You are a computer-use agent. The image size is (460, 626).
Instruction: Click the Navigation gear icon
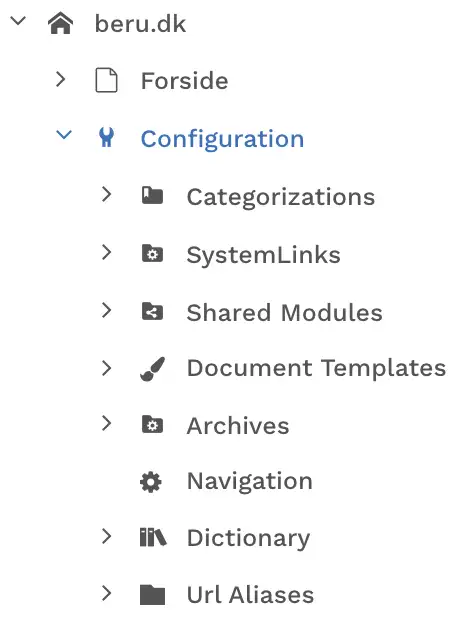click(151, 482)
